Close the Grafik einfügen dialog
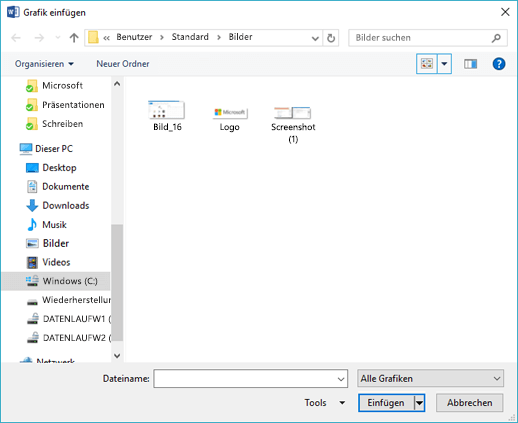The height and width of the screenshot is (423, 518). pos(505,12)
